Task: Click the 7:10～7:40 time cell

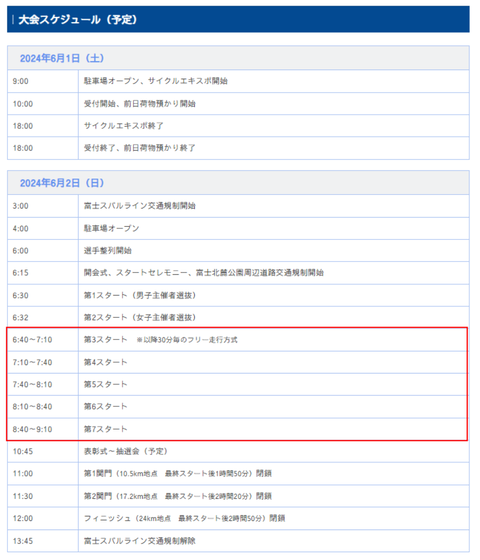Action: coord(32,362)
